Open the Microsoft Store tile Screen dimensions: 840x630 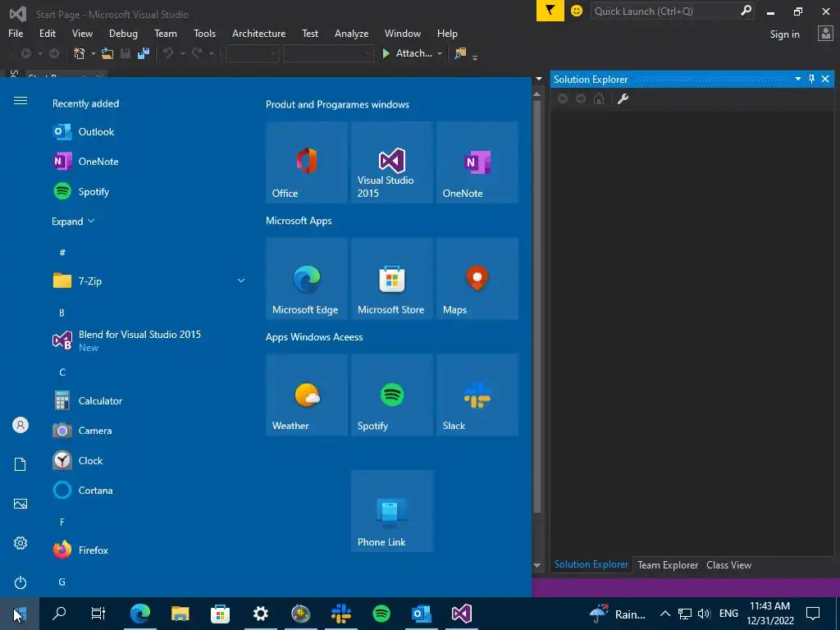[x=391, y=279]
